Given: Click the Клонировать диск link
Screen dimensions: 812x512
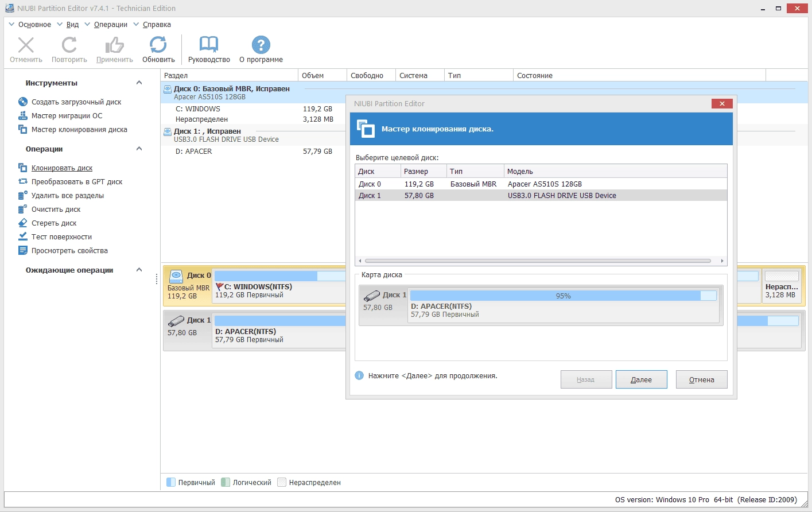Looking at the screenshot, I should [62, 168].
